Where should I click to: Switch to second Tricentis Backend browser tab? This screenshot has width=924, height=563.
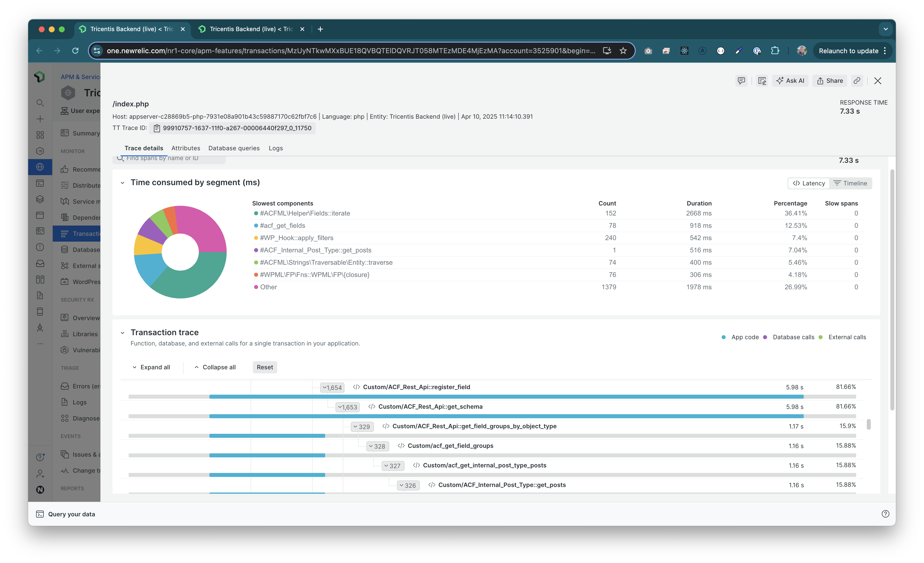251,29
